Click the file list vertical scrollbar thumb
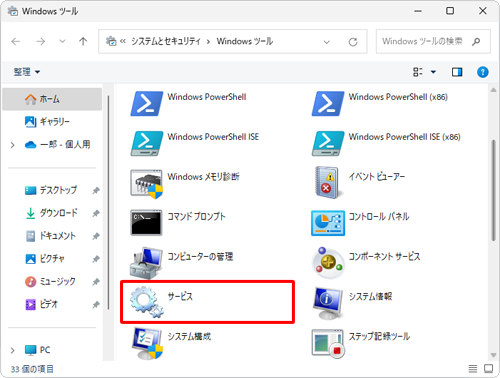This screenshot has width=500, height=378. pos(493,190)
